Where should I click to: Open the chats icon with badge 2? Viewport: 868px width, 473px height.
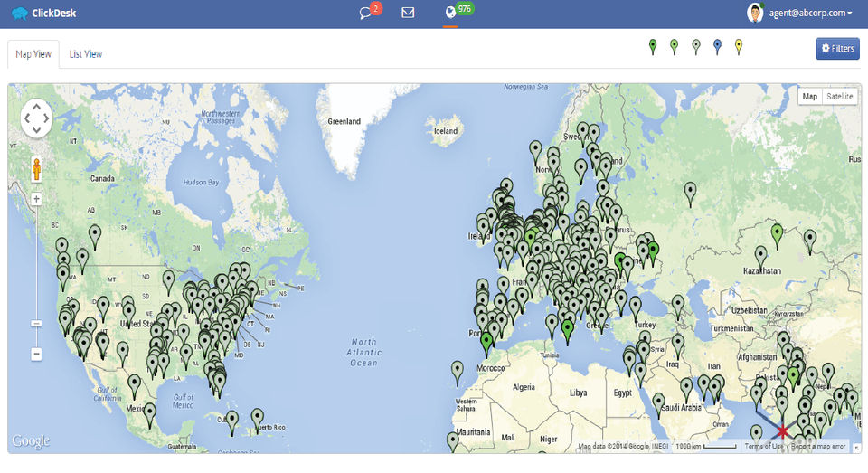369,11
